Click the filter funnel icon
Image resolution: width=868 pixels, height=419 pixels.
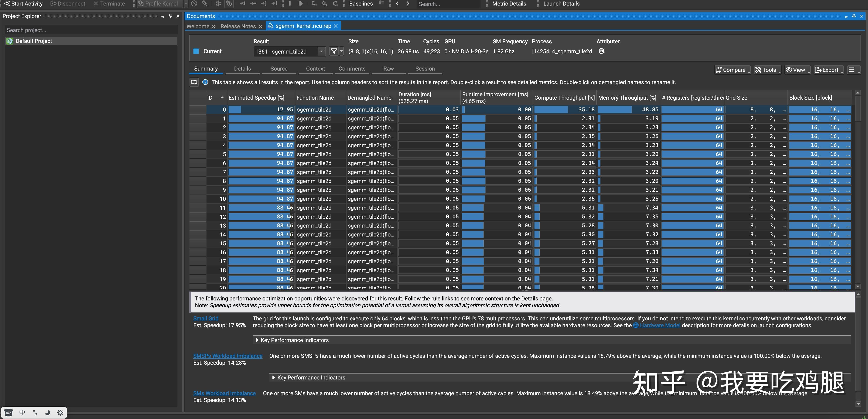pyautogui.click(x=334, y=51)
